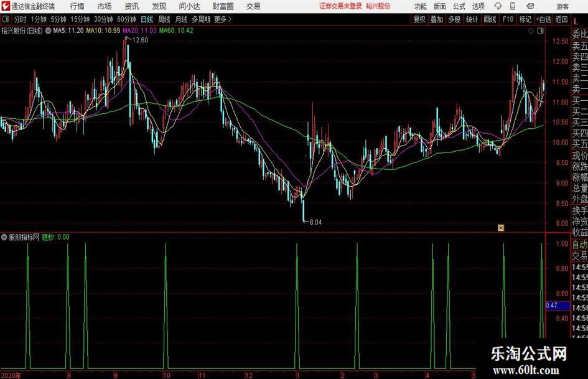Select the 日线 daily period
588x379 pixels.
(x=147, y=19)
